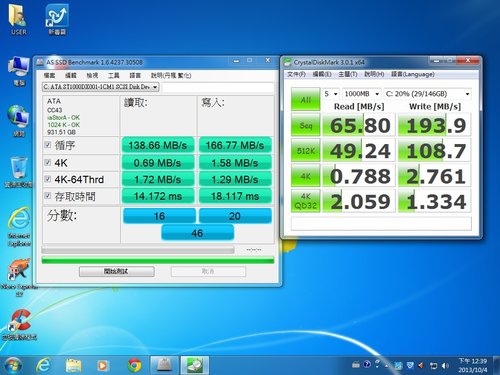The image size is (500, 375).
Task: Open Google Chrome from the taskbar
Action: tap(134, 366)
